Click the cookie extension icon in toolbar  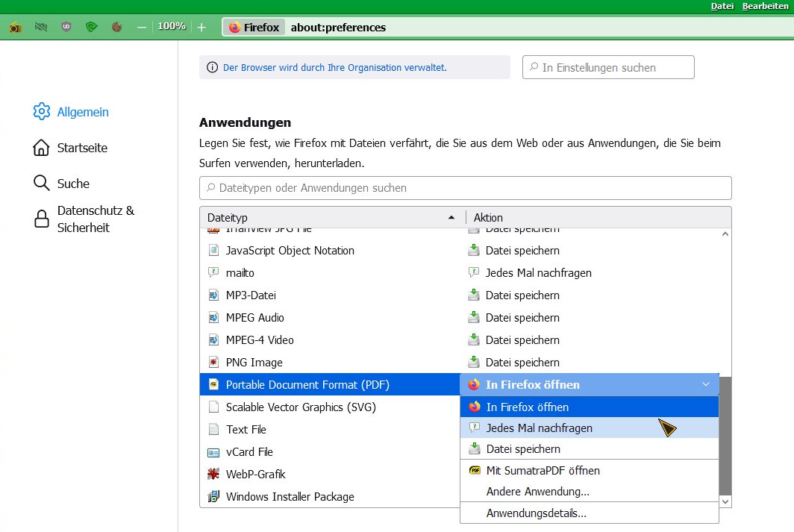pos(116,28)
